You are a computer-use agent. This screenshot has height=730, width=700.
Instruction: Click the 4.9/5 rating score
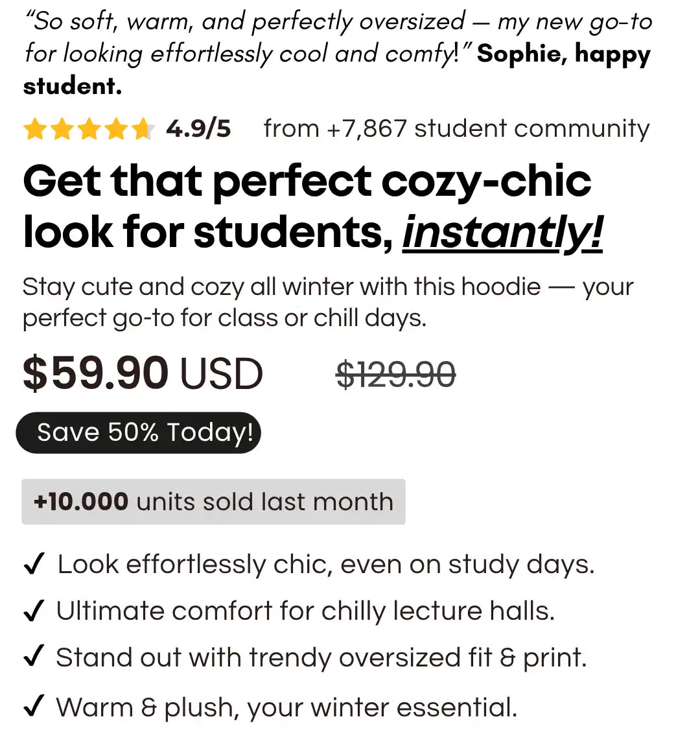[198, 129]
